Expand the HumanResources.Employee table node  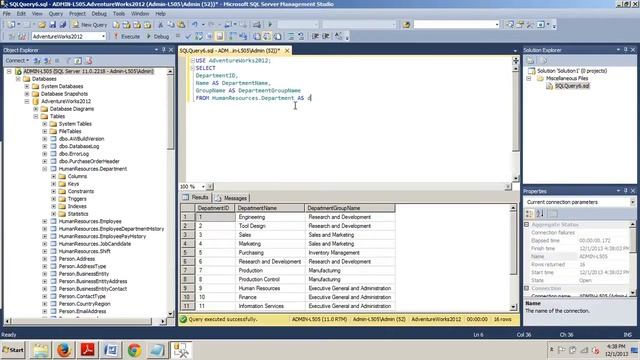(x=45, y=221)
